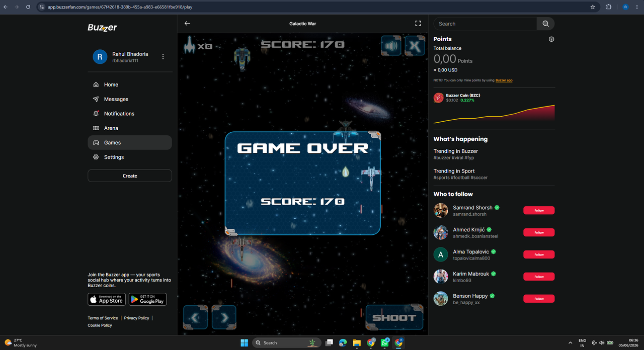The height and width of the screenshot is (350, 644).
Task: Click taskbar Search box
Action: coord(287,342)
